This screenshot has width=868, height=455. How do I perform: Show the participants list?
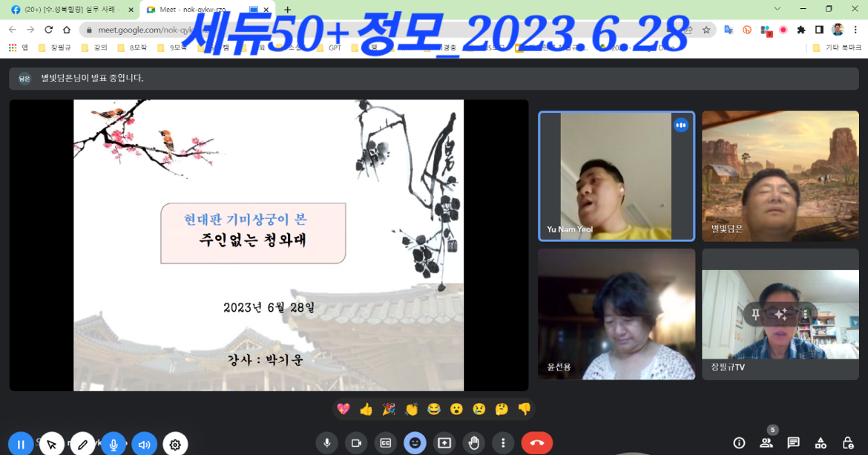pyautogui.click(x=766, y=442)
